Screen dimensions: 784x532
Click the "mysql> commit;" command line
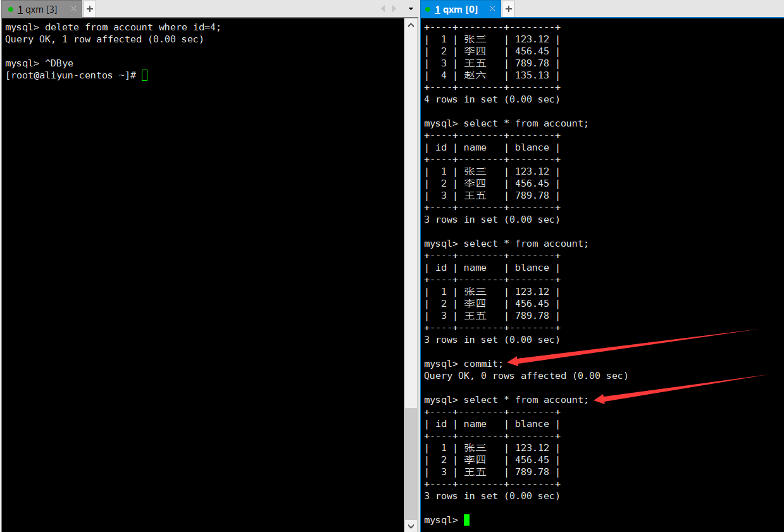coord(464,364)
